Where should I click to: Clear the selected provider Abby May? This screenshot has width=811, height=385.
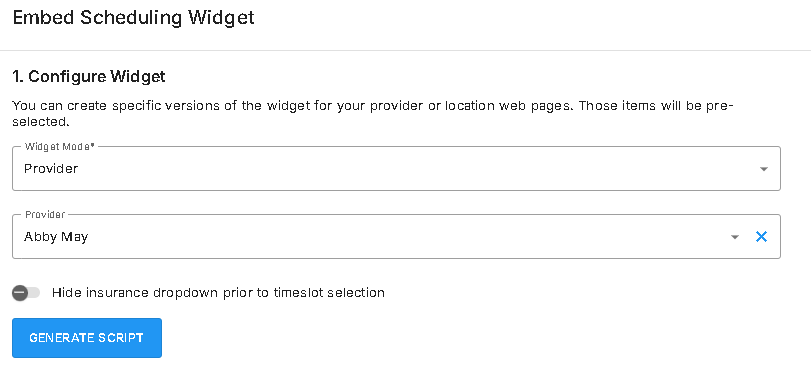pyautogui.click(x=761, y=236)
